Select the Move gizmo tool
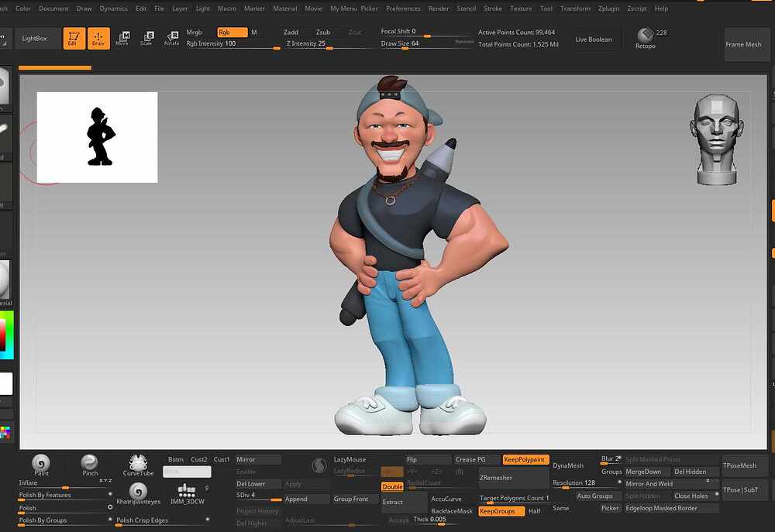 122,39
